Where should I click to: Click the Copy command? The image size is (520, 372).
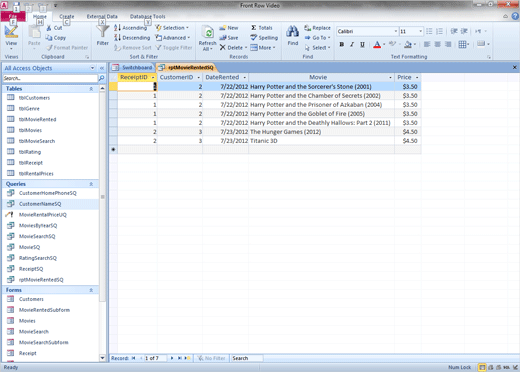coord(56,38)
